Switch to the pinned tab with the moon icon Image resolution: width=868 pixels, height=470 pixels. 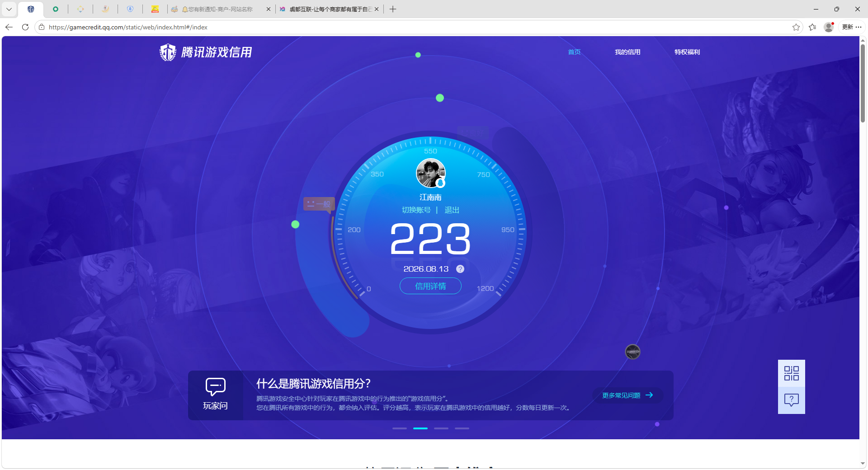tap(105, 9)
